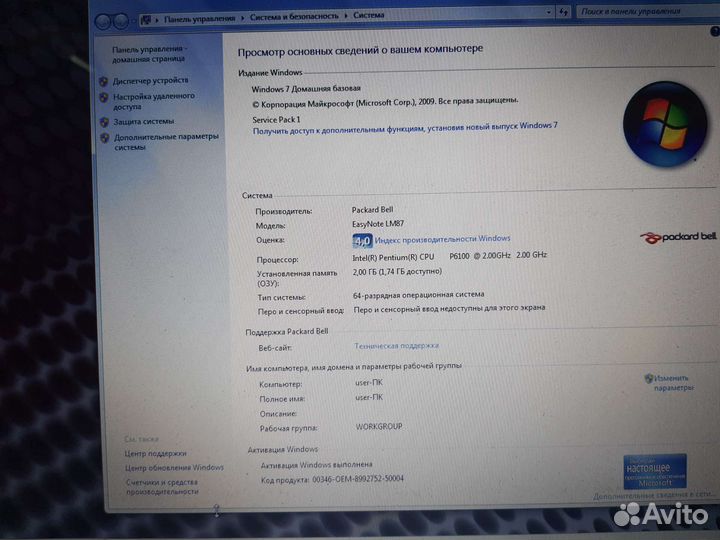Screen dimensions: 720x540
Task: Open the address bar history dropdown arrow
Action: [x=549, y=12]
